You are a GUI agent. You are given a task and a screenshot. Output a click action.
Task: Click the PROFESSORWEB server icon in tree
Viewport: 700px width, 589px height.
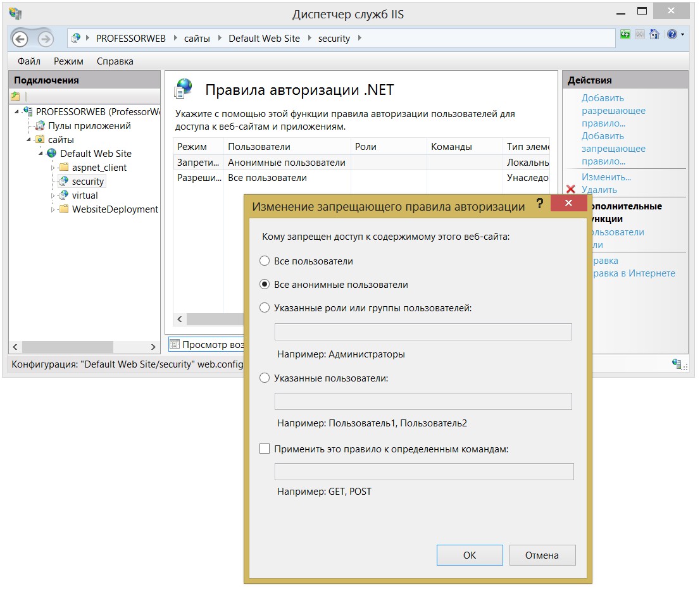click(x=28, y=111)
